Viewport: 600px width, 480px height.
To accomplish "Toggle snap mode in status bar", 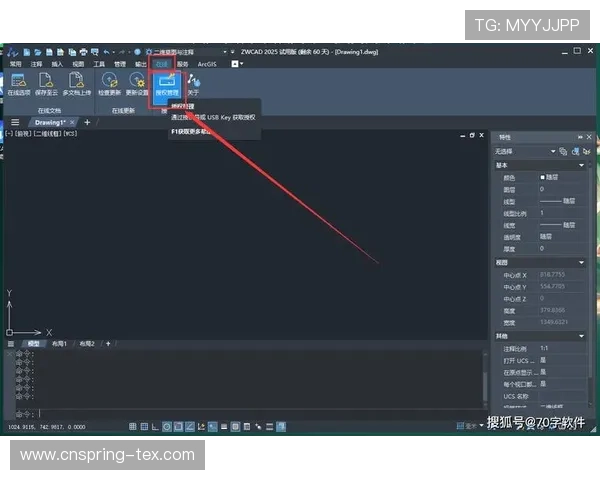I will (132, 426).
